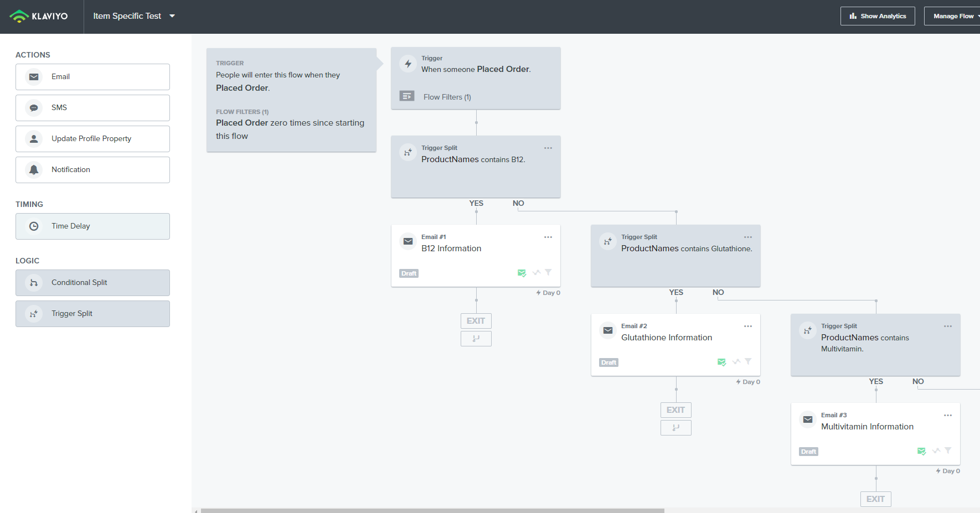Screen dimensions: 980x513
Task: Select the Time Delay clock icon
Action: [34, 226]
